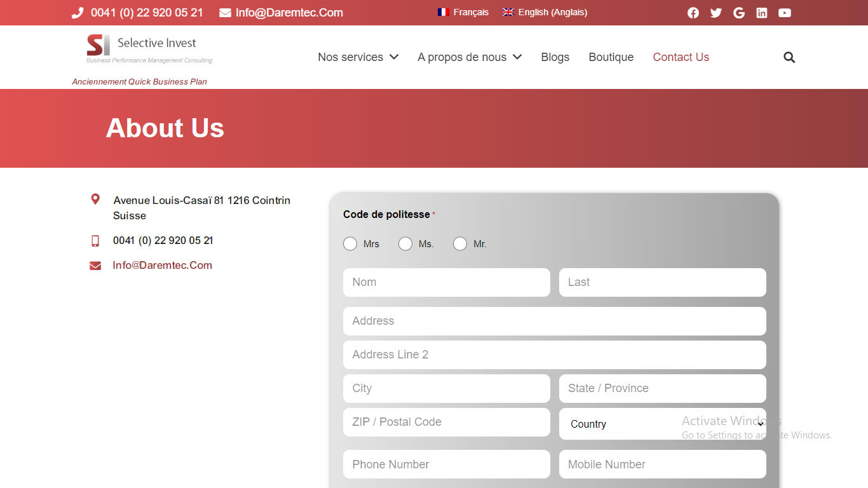Open the Twitter social icon

pyautogui.click(x=716, y=13)
